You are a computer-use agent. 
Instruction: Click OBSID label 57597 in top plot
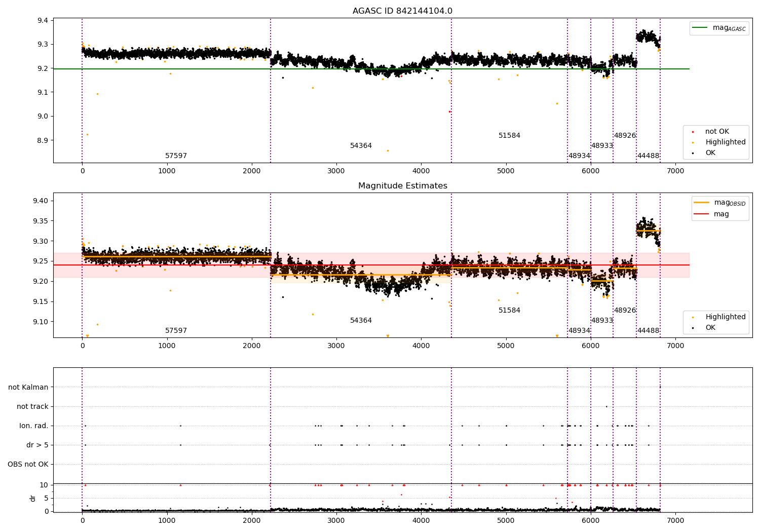(176, 156)
